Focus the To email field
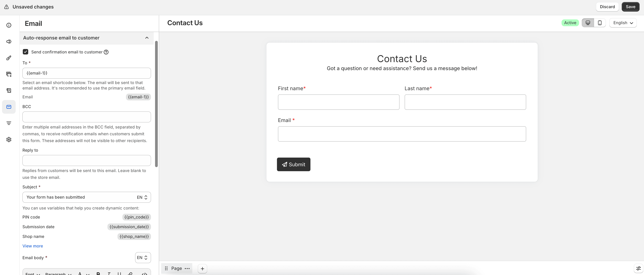The height and width of the screenshot is (275, 644). tap(87, 73)
